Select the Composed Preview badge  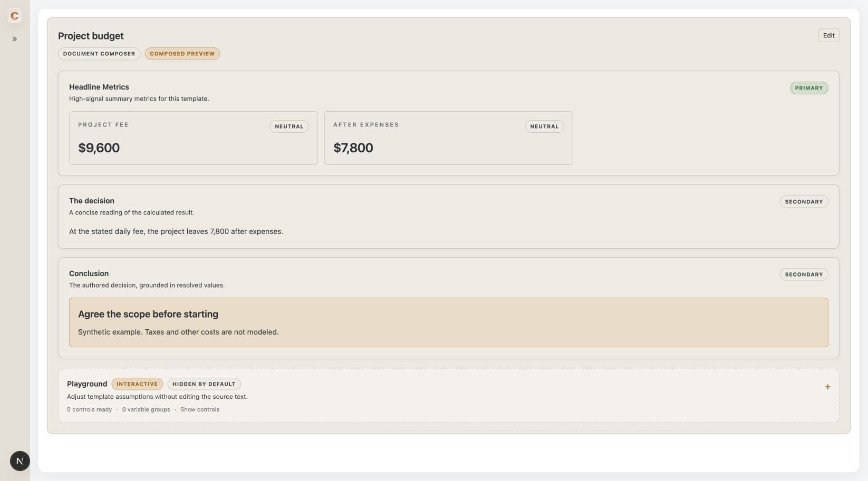[182, 54]
